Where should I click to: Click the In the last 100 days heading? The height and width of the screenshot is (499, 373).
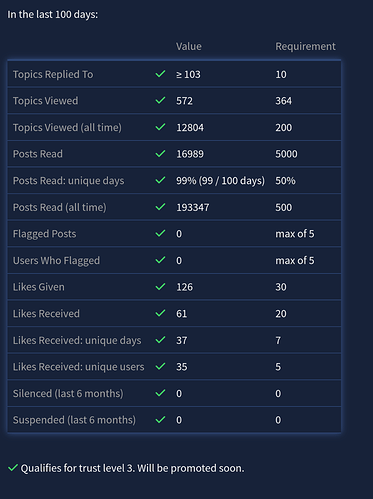tap(53, 15)
